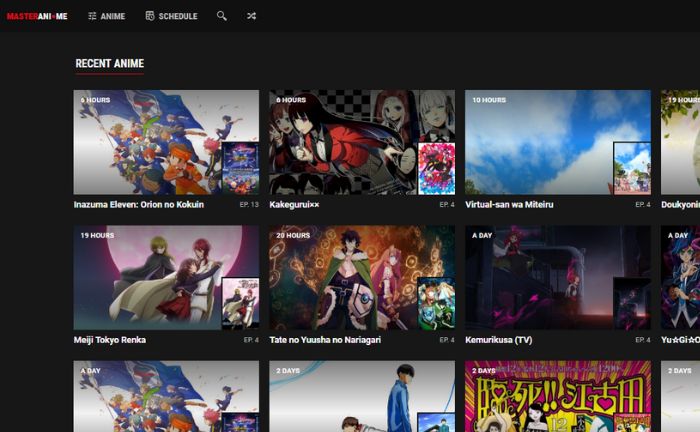Image resolution: width=700 pixels, height=432 pixels.
Task: Open the partially visible Yu☆Gi☆Oh card
Action: tap(680, 278)
